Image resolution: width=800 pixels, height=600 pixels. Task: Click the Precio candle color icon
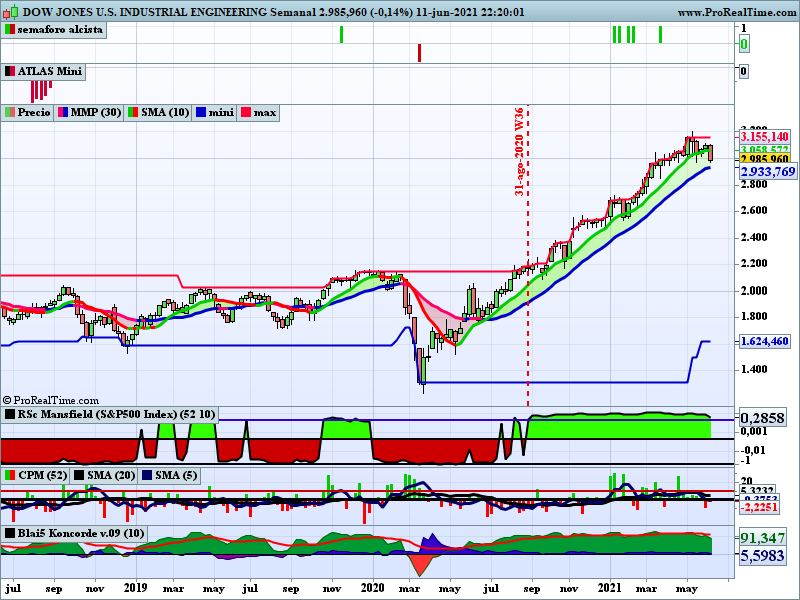(x=10, y=113)
